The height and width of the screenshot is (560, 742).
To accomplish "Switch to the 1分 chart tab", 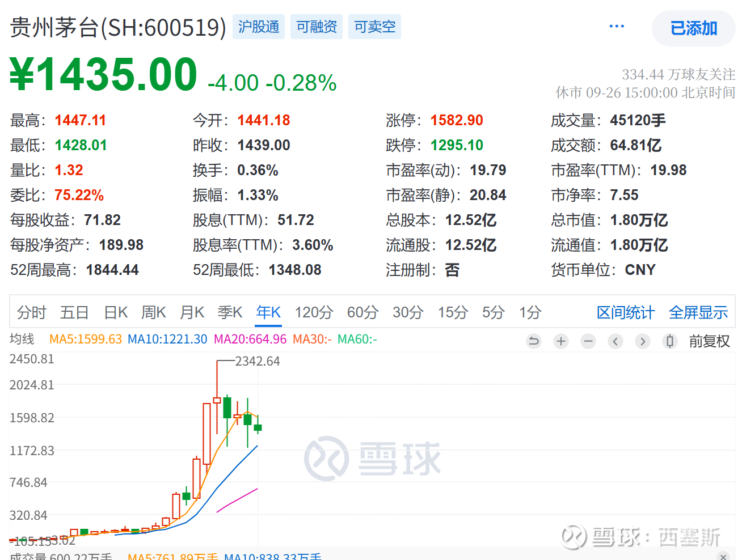I will (x=530, y=312).
